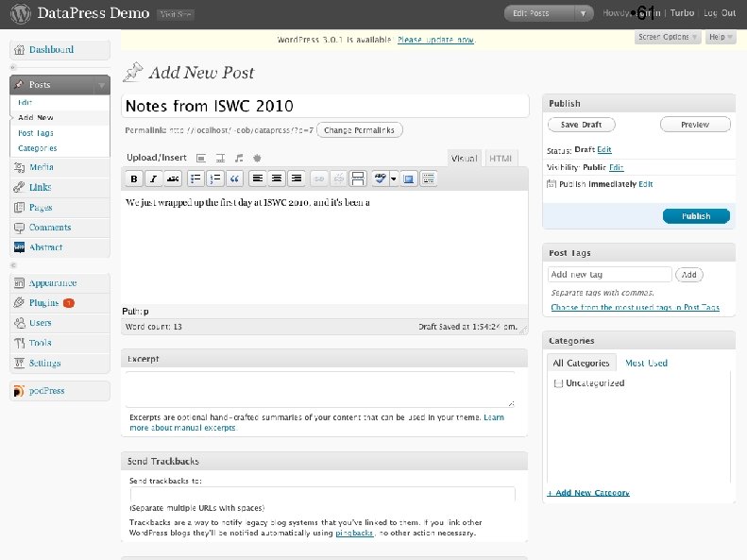Click Visit Site button
The image size is (747, 560).
176,14
